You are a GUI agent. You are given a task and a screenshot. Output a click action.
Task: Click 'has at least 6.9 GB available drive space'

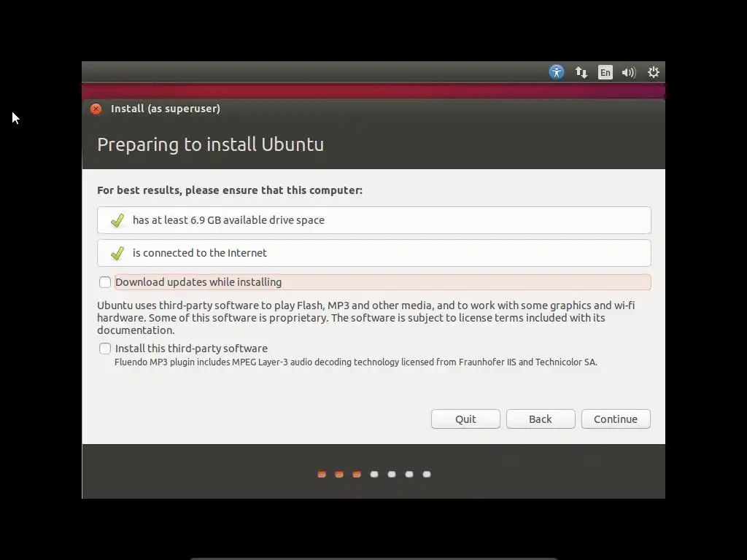228,220
